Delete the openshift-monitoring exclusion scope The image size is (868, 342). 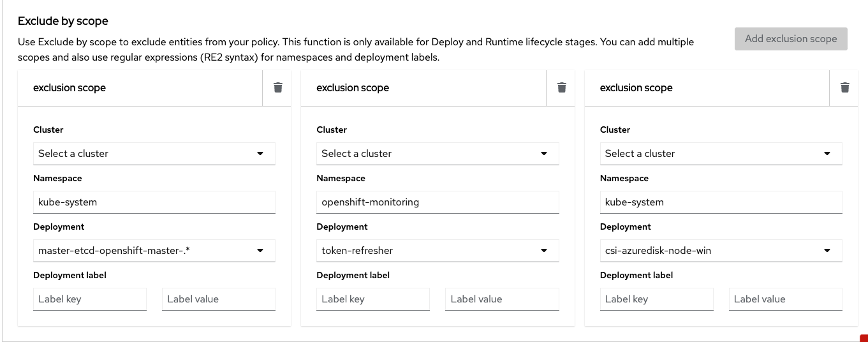[561, 88]
